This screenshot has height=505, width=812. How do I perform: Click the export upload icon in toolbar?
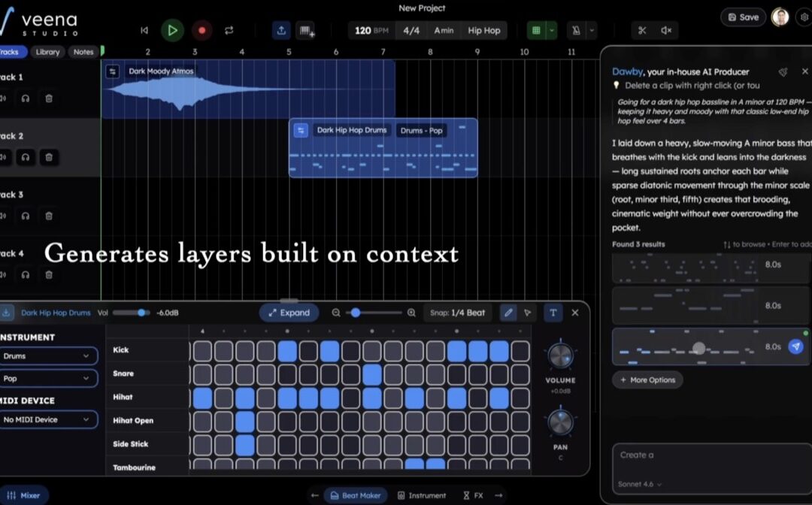(x=281, y=31)
